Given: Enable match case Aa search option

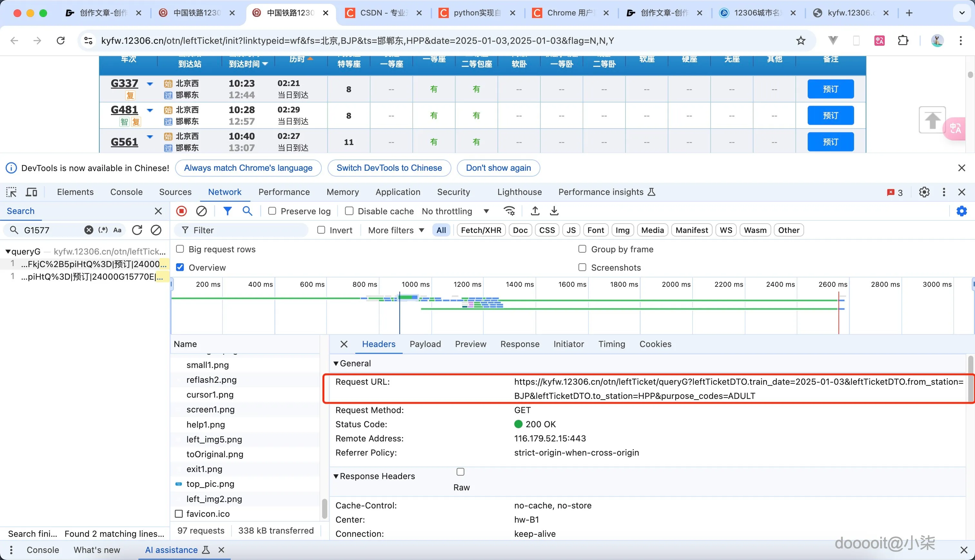Looking at the screenshot, I should pos(117,230).
